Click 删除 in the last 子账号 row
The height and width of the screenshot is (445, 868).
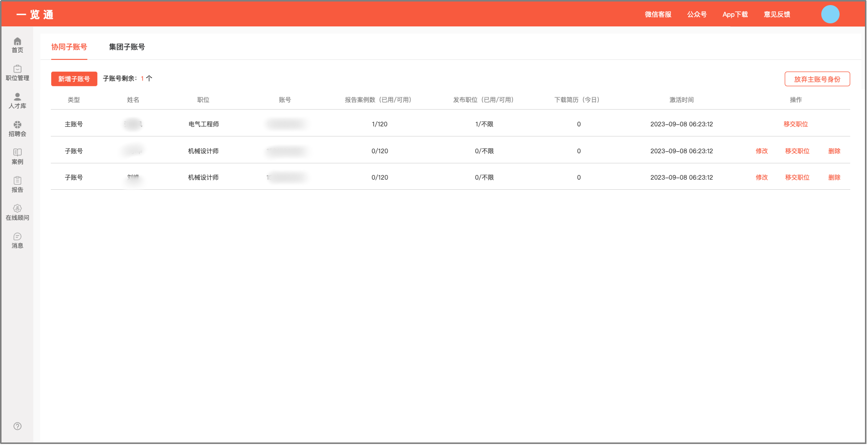pos(834,178)
